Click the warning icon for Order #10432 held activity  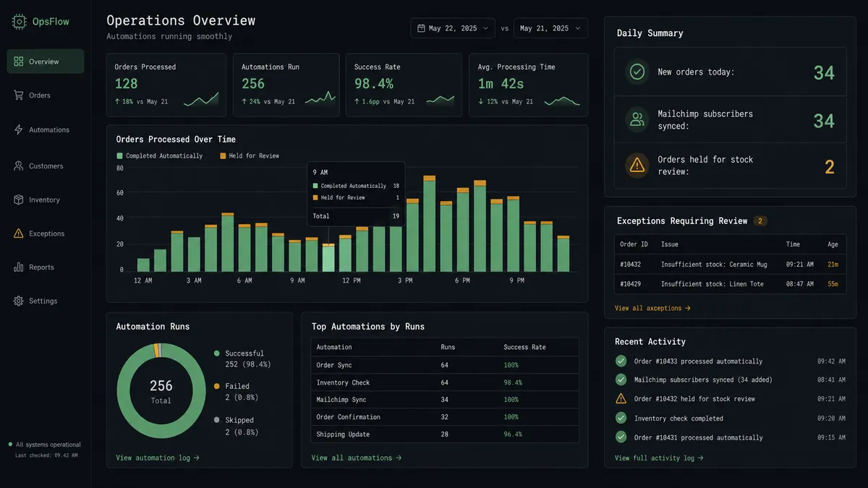(621, 398)
